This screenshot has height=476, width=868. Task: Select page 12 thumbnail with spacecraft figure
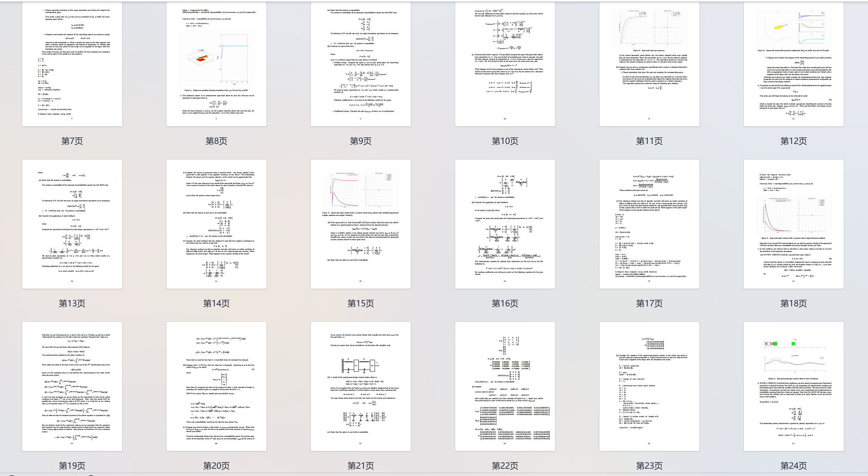point(794,64)
